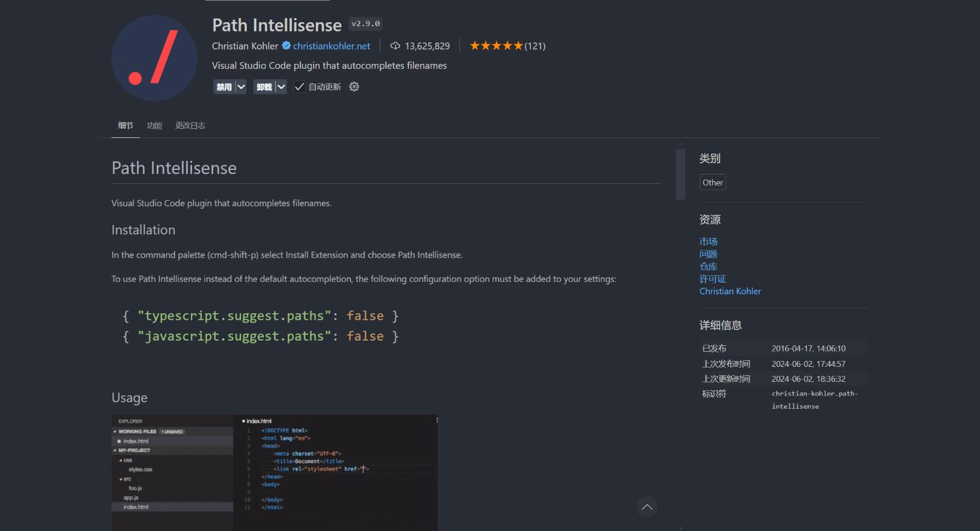Click the v2.9.0 version badge
The height and width of the screenshot is (531, 980).
(365, 24)
